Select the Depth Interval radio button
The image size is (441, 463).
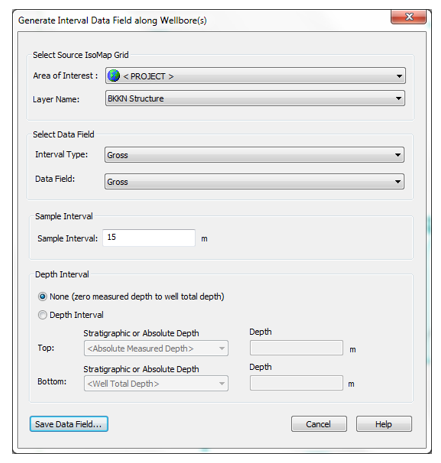[x=42, y=315]
